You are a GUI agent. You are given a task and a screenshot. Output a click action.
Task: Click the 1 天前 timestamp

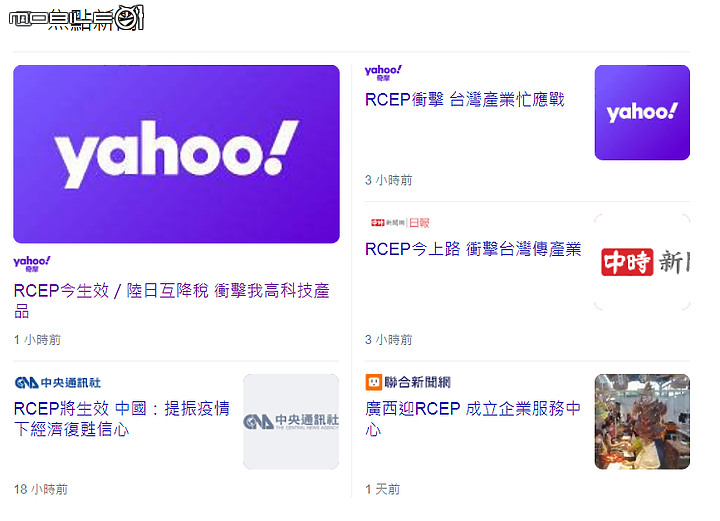(x=382, y=489)
